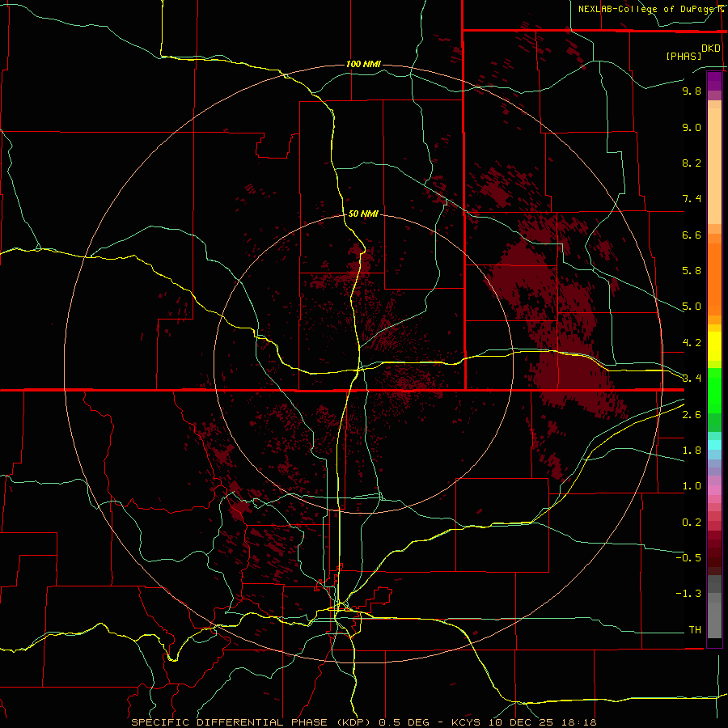Pick the orange band of the color bar
Image resolution: width=728 pixels, height=728 pixels.
[714, 279]
